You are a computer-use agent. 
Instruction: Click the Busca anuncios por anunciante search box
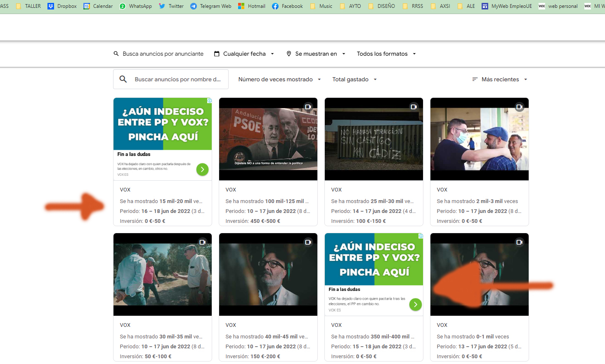tap(158, 54)
